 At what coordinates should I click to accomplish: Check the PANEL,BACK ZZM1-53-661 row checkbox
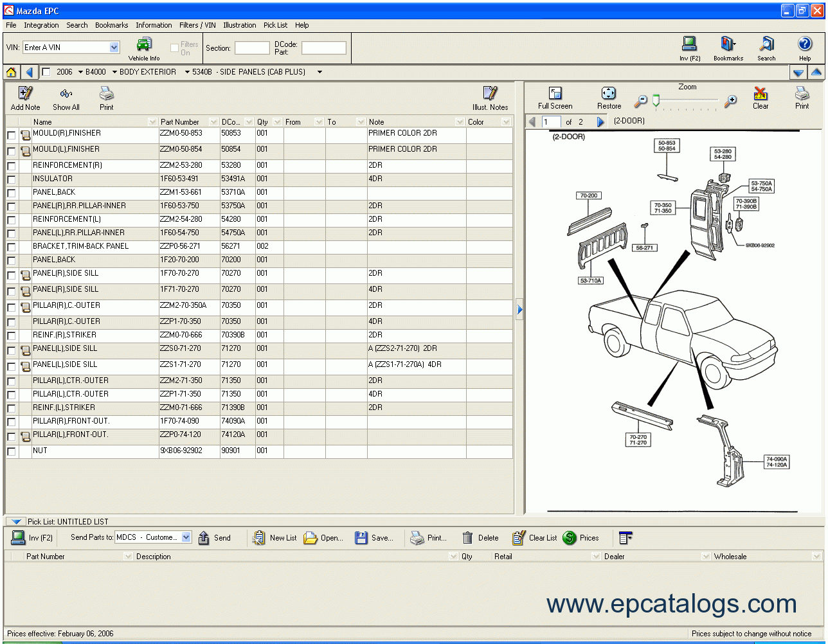12,193
